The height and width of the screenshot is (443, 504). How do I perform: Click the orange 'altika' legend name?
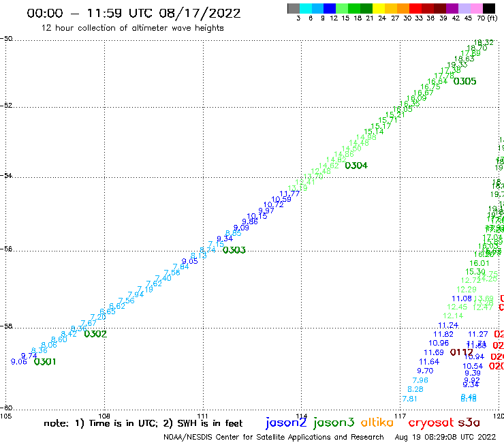pos(377,422)
